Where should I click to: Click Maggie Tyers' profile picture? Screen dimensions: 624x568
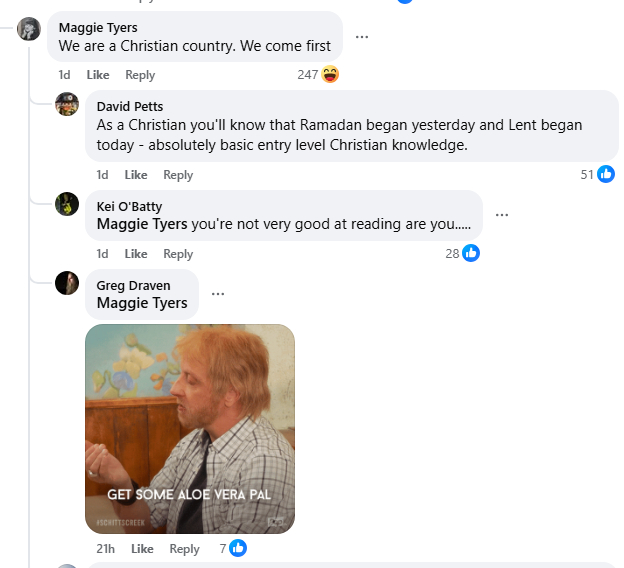[x=29, y=29]
